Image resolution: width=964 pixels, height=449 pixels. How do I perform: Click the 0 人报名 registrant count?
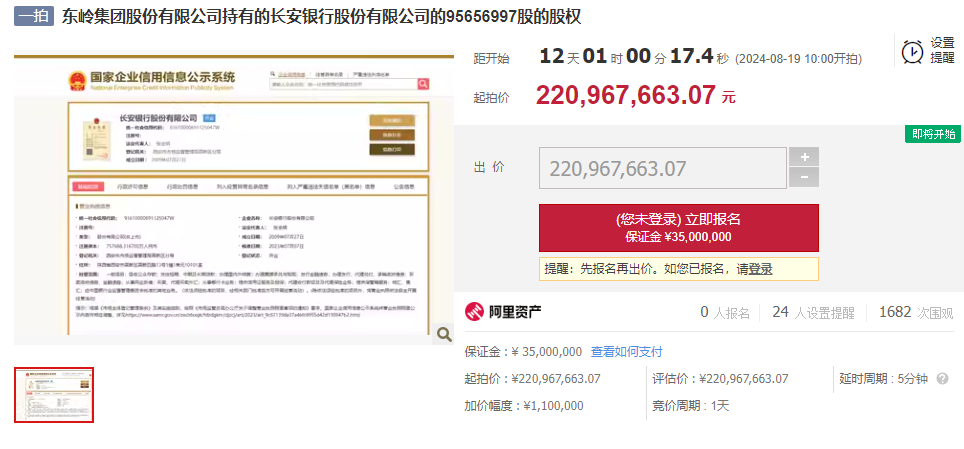tap(725, 313)
